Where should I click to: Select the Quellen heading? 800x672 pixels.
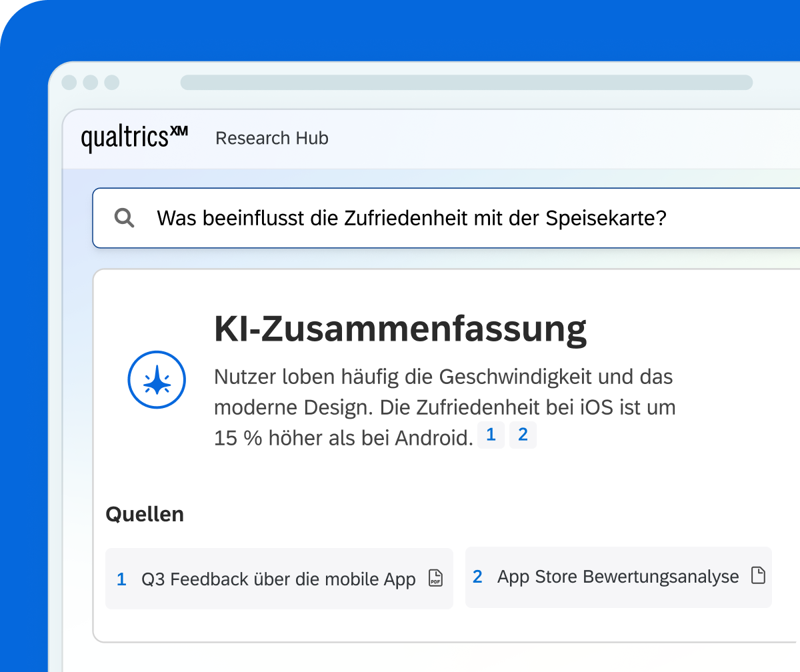point(145,514)
